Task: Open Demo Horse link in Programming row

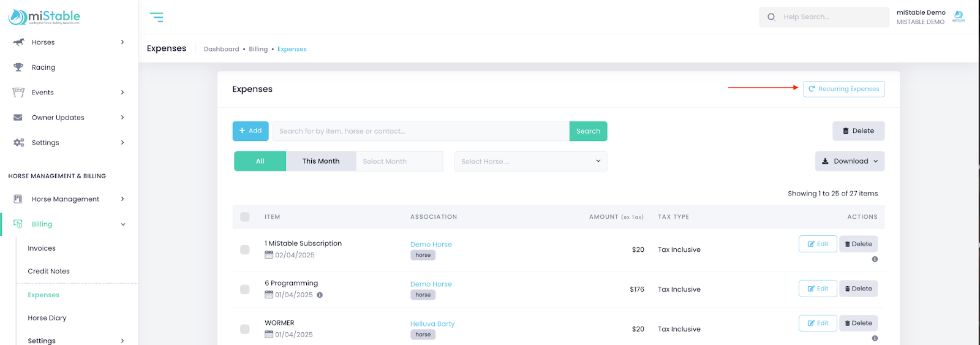Action: pyautogui.click(x=431, y=284)
